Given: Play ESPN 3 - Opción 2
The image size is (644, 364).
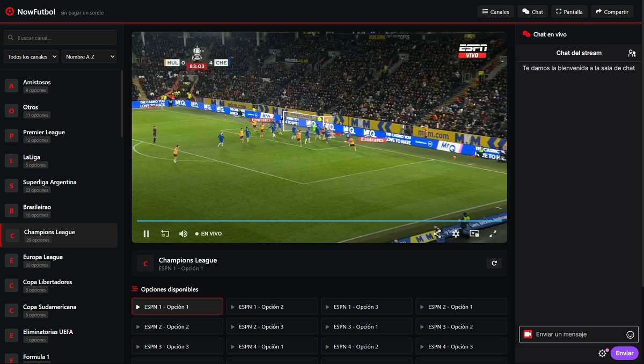Looking at the screenshot, I should 462,326.
